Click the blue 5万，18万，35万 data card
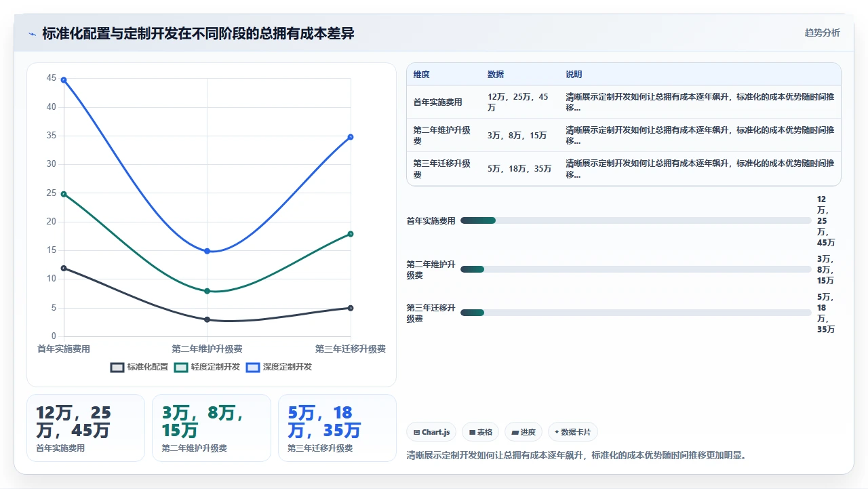The width and height of the screenshot is (868, 489). 337,428
